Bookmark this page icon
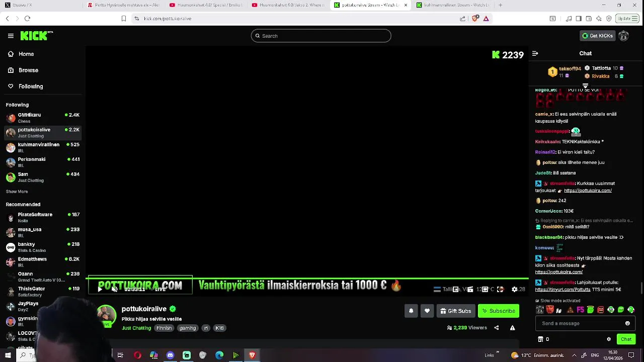 click(123, 19)
